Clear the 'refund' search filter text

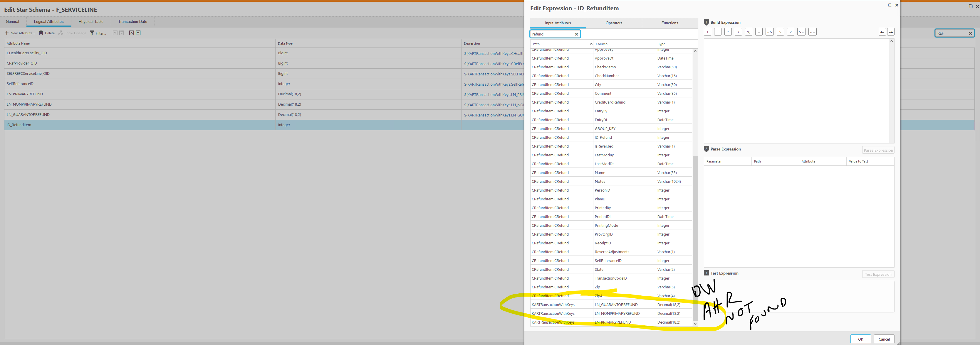pyautogui.click(x=576, y=34)
